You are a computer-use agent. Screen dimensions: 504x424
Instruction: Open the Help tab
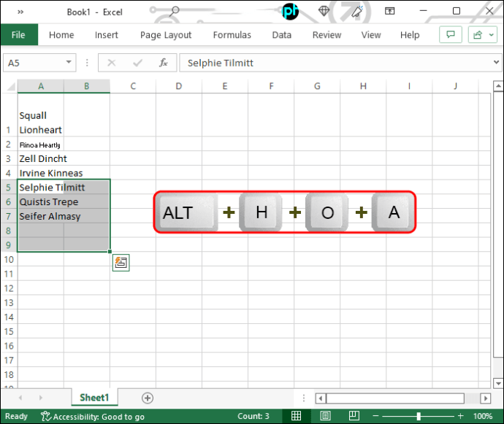(x=410, y=35)
